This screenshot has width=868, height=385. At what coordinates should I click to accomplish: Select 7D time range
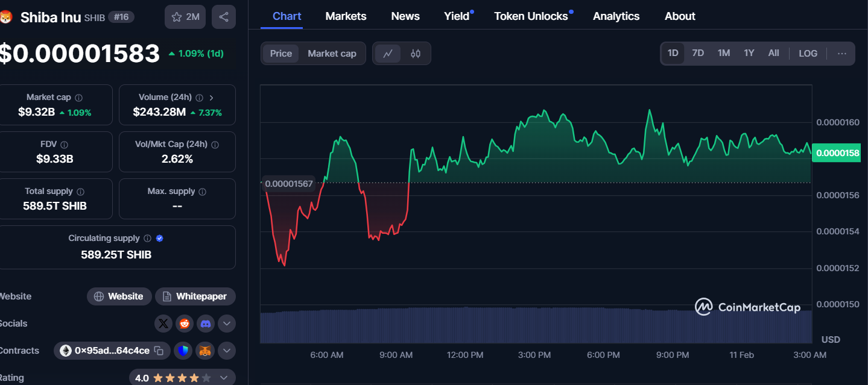pos(698,53)
